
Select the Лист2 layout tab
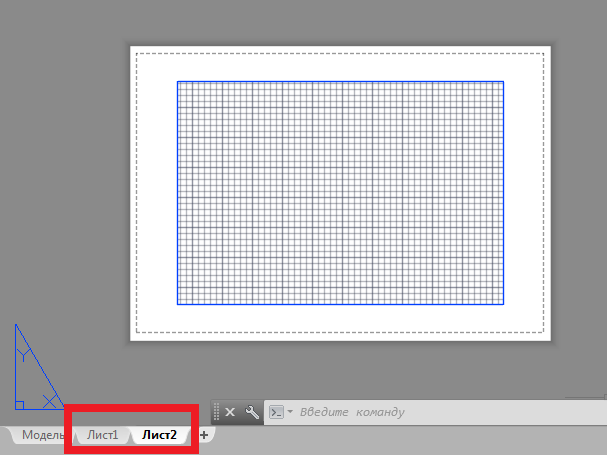click(x=159, y=435)
